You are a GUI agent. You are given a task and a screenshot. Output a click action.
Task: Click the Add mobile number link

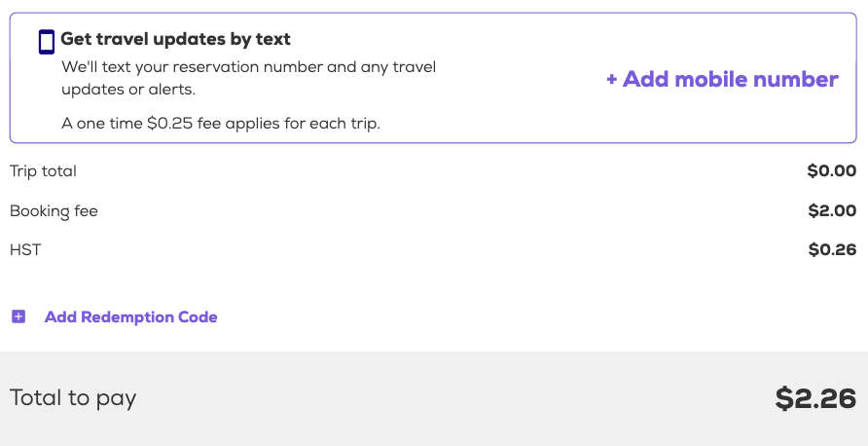721,79
